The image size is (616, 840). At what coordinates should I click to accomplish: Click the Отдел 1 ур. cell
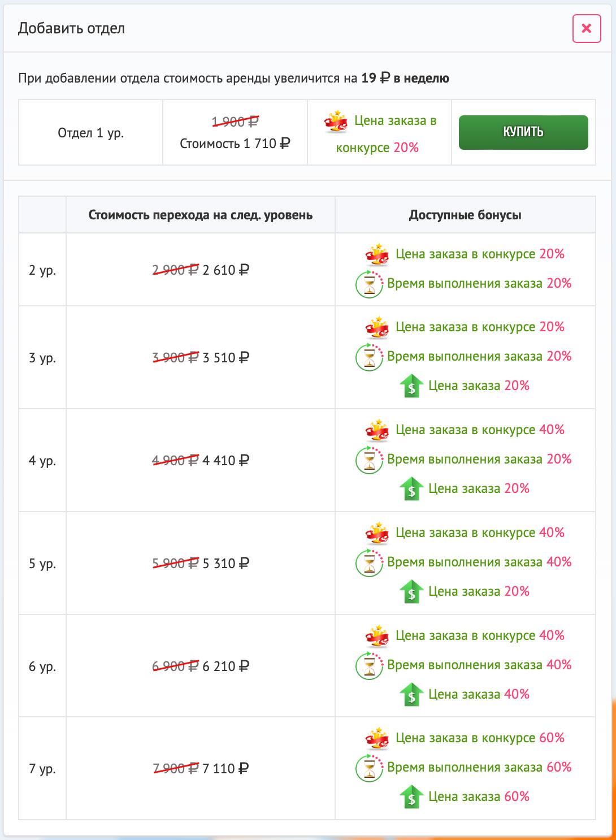(91, 133)
